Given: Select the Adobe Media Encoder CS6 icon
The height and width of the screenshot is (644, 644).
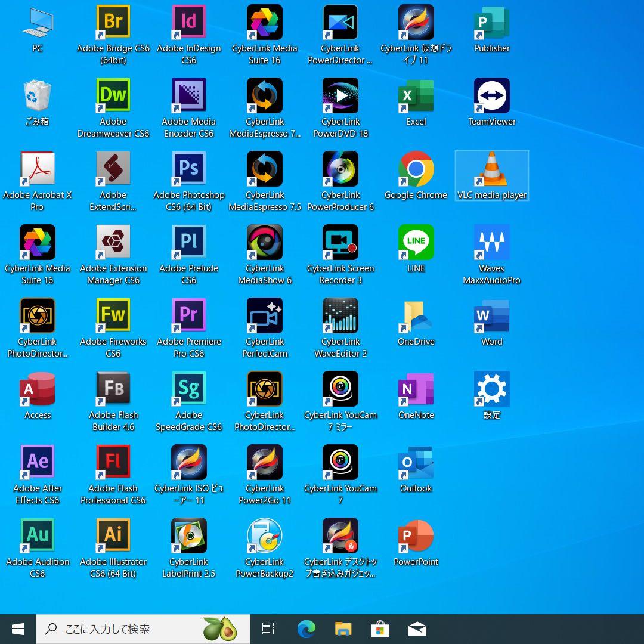Looking at the screenshot, I should pyautogui.click(x=189, y=95).
